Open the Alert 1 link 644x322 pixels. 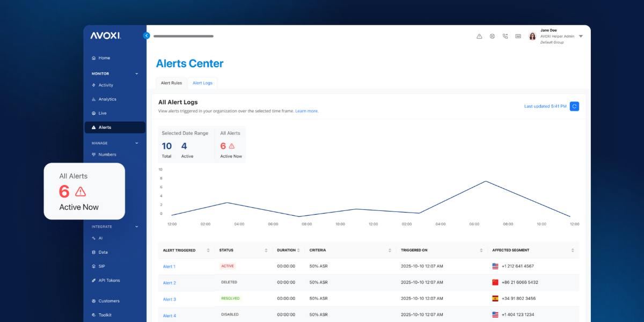click(169, 267)
